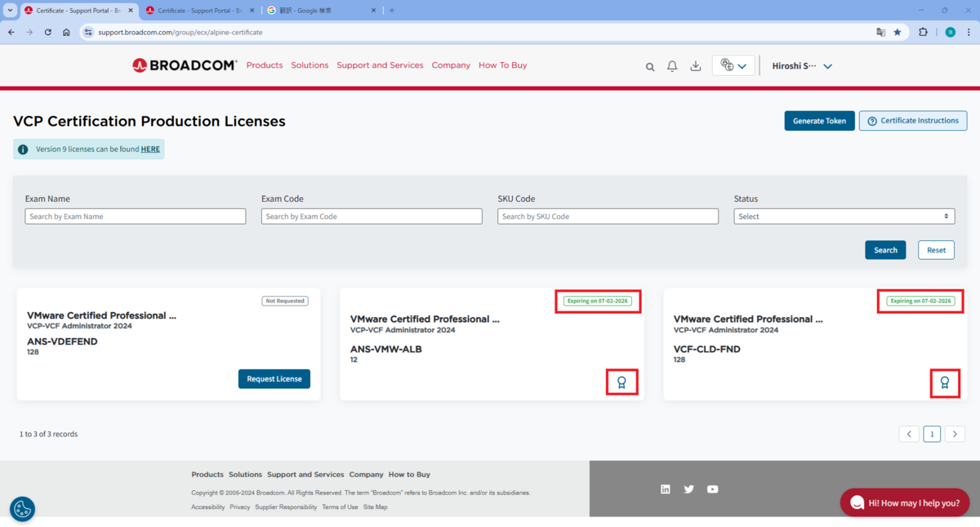Open the browser extensions puzzle icon
The height and width of the screenshot is (527, 980).
coord(924,32)
